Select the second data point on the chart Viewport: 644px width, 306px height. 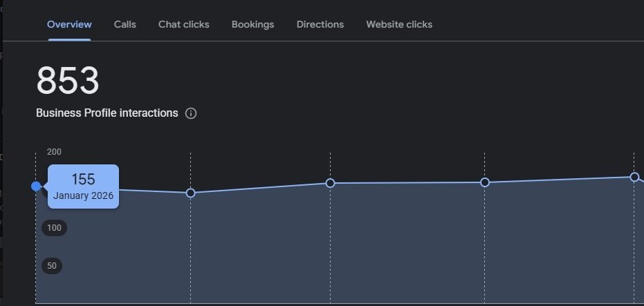coord(191,193)
